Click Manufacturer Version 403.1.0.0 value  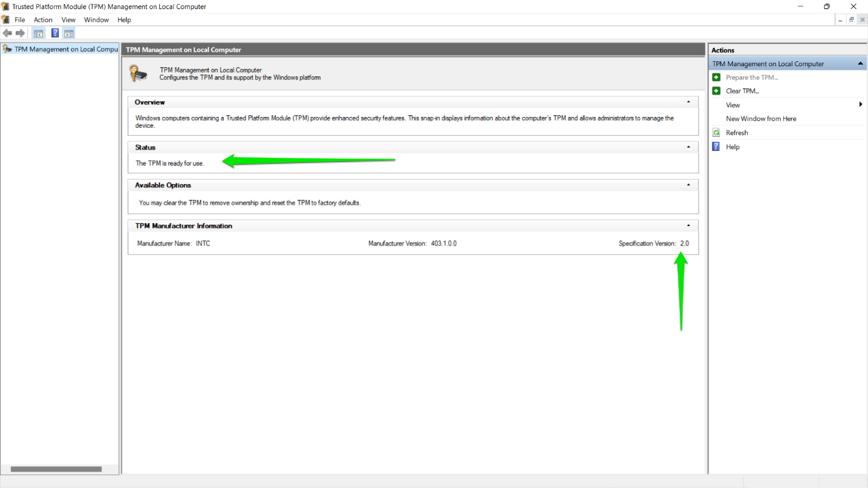444,243
